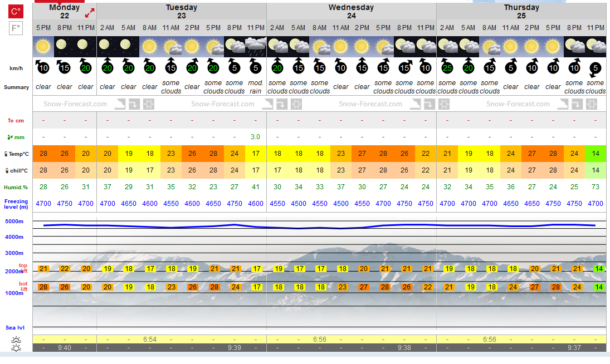Click Monday 11 PM wind icon showing 20
The image size is (610, 364).
(86, 67)
